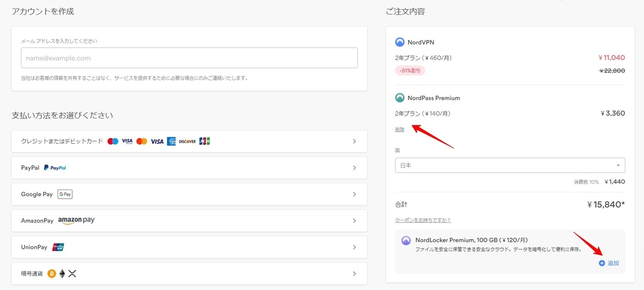This screenshot has width=644, height=290.
Task: Choose the Google Pay payment label
Action: point(37,194)
